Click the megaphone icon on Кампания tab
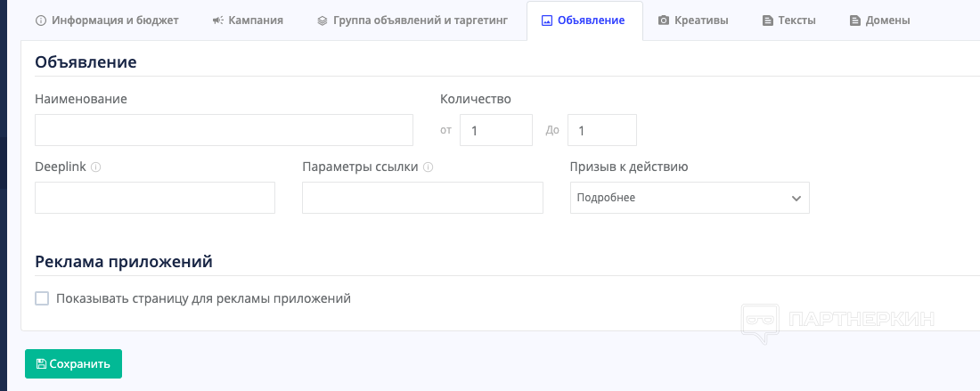 (x=217, y=20)
